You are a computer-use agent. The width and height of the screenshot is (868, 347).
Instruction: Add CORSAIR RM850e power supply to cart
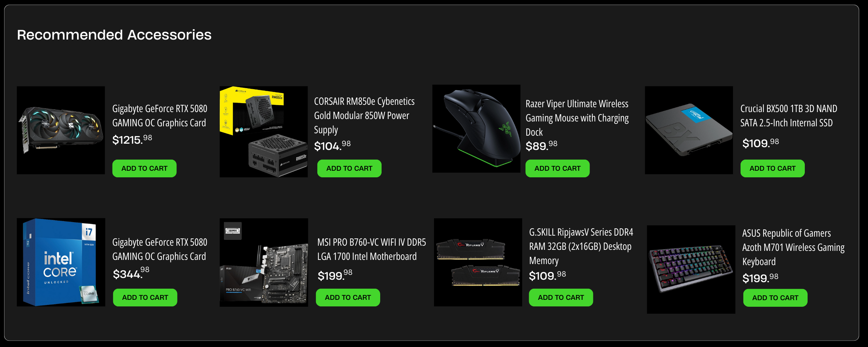(349, 168)
